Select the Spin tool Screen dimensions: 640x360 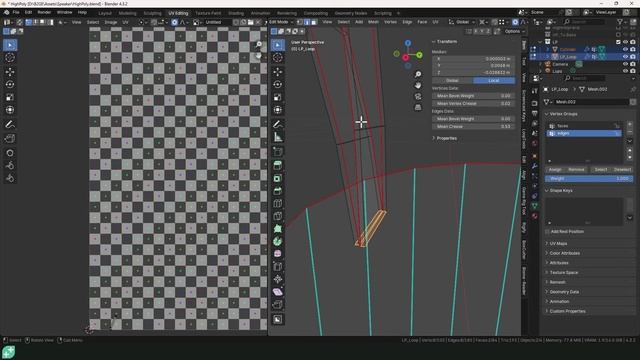pos(278,241)
